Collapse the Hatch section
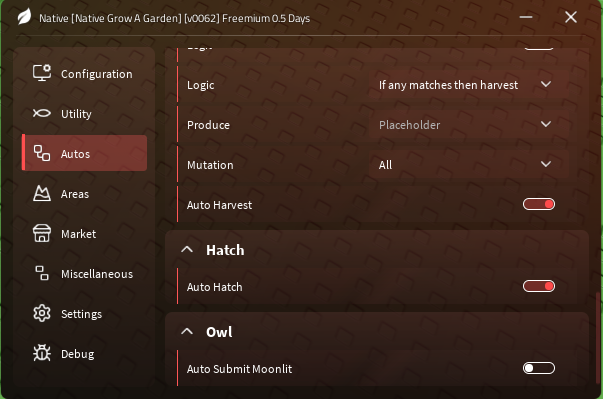This screenshot has width=603, height=399. point(187,250)
